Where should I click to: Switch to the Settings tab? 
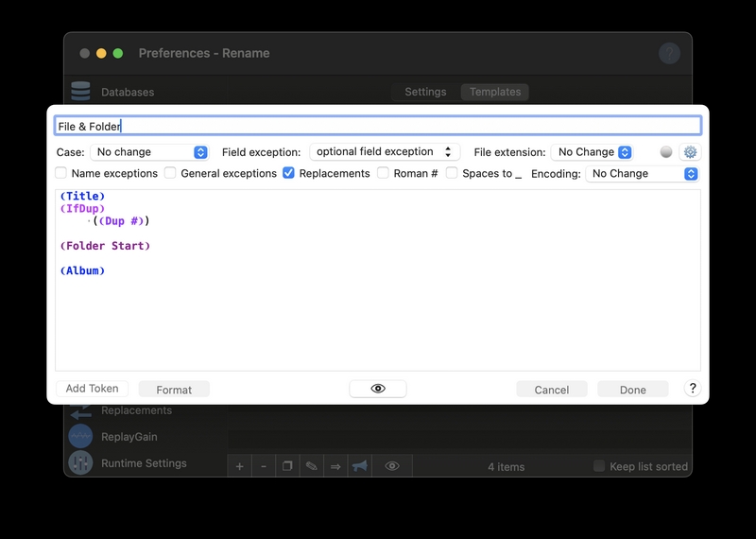pyautogui.click(x=425, y=92)
